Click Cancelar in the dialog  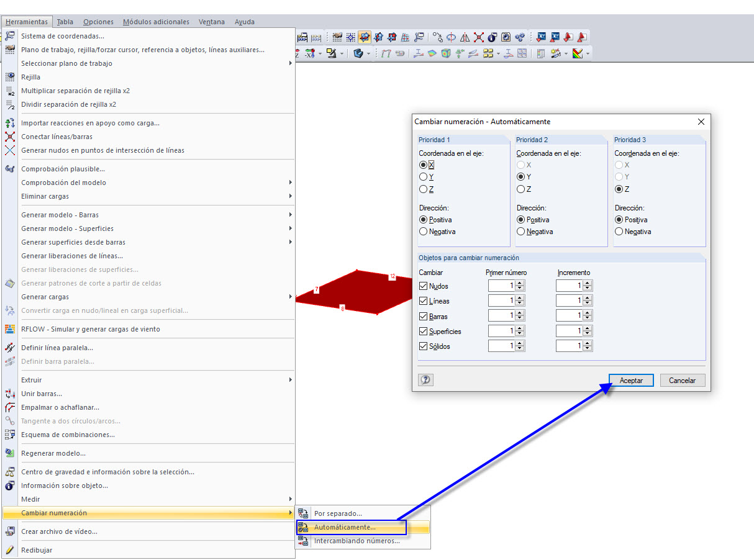(x=683, y=381)
